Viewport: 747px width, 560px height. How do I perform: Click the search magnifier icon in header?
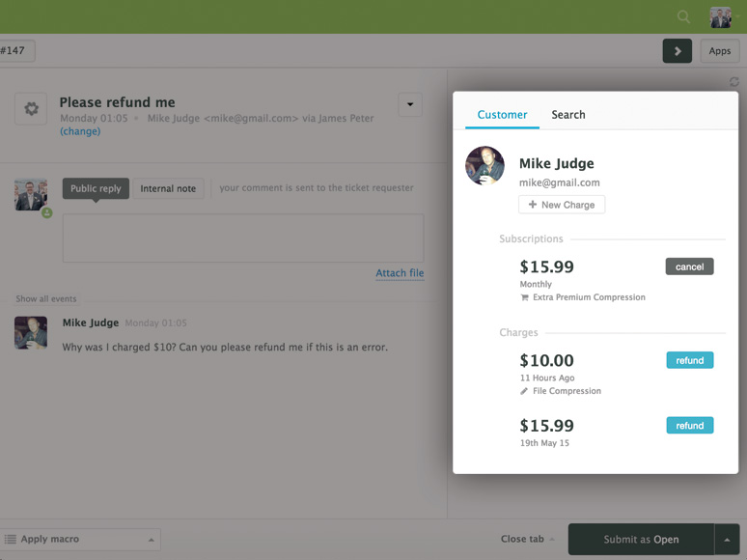pos(683,17)
